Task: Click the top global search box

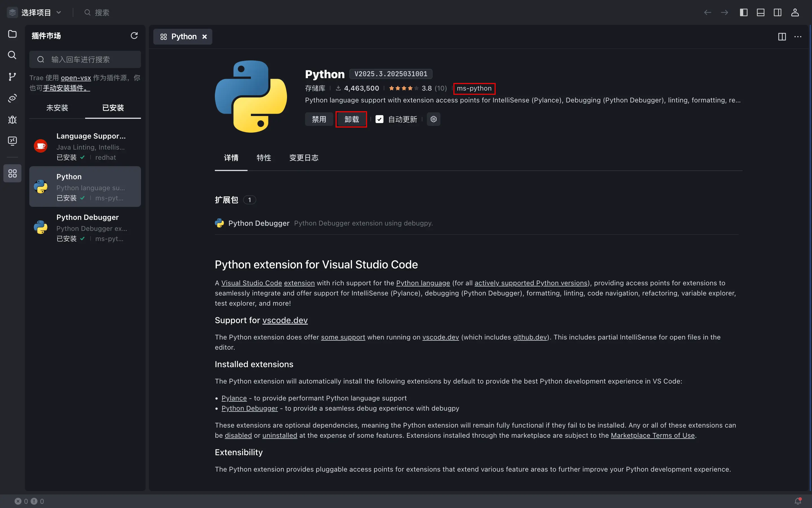Action: point(97,12)
